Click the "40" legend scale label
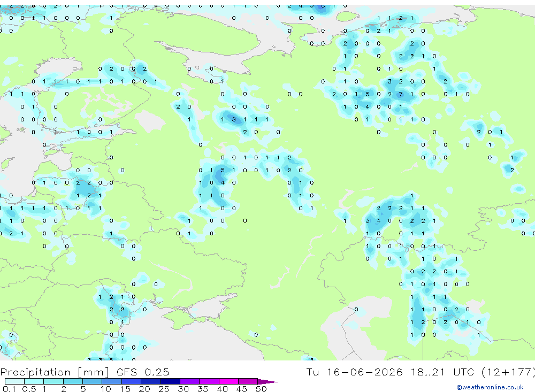The image size is (535, 392). 222,389
